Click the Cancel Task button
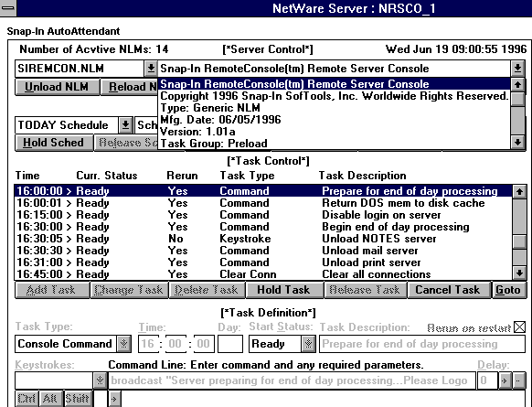Viewport: 532px width, 407px height. click(448, 290)
